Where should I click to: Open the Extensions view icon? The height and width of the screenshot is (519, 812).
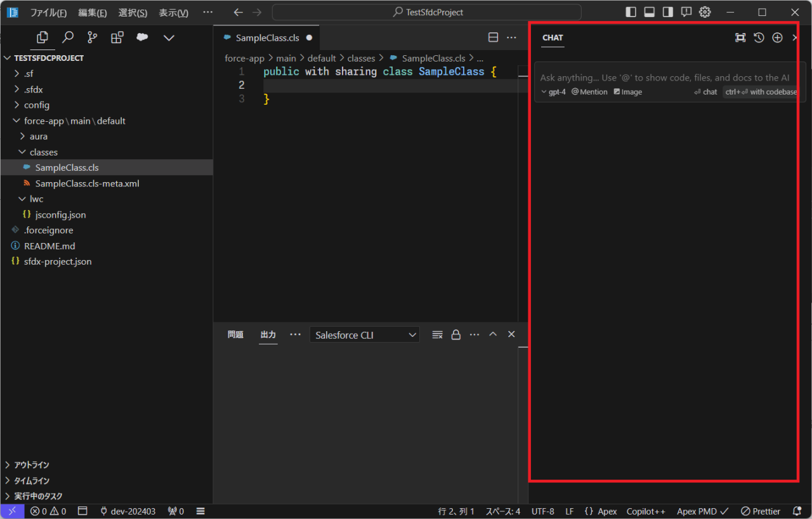(x=117, y=37)
